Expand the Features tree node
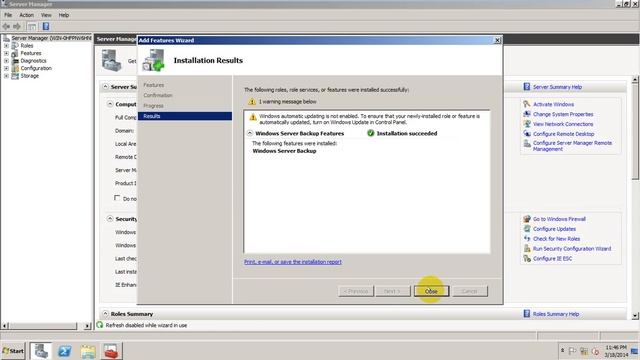This screenshot has width=640, height=360. 6,53
